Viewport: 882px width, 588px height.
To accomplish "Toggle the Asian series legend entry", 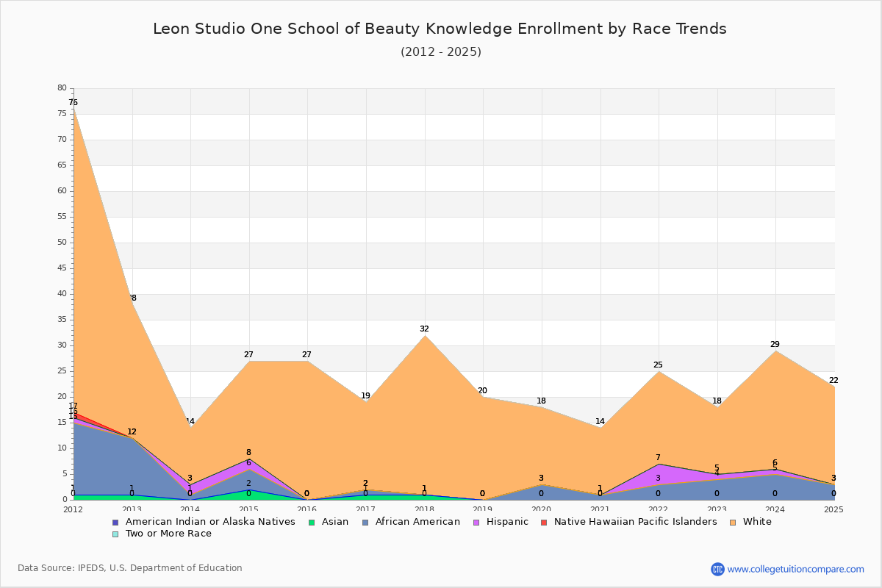I will click(330, 522).
